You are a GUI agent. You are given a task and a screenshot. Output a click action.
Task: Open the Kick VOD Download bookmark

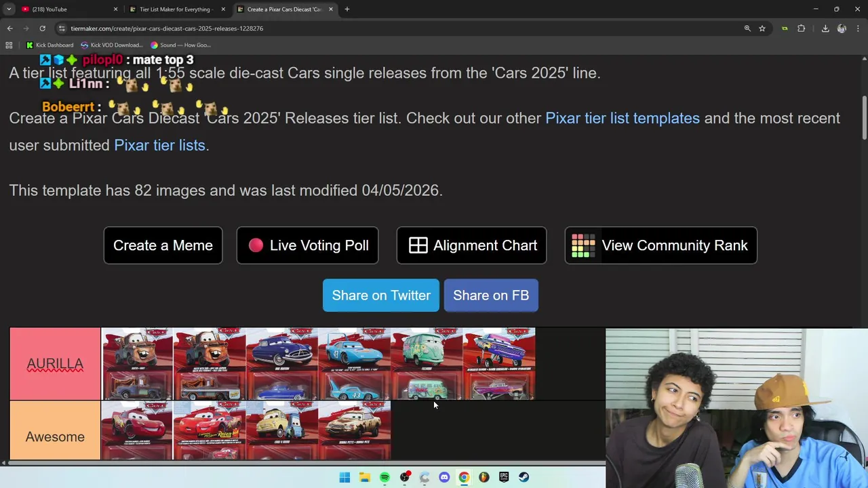(x=112, y=45)
